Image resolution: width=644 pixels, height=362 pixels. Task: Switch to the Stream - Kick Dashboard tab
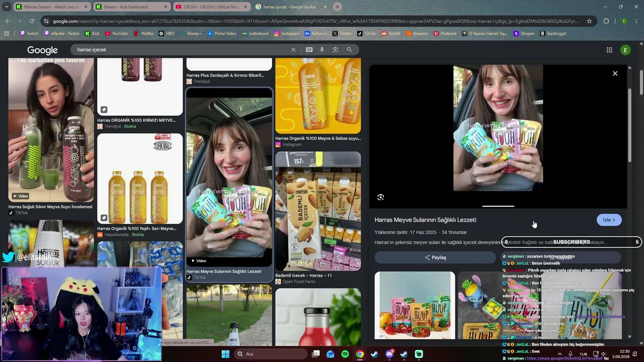[x=131, y=7]
